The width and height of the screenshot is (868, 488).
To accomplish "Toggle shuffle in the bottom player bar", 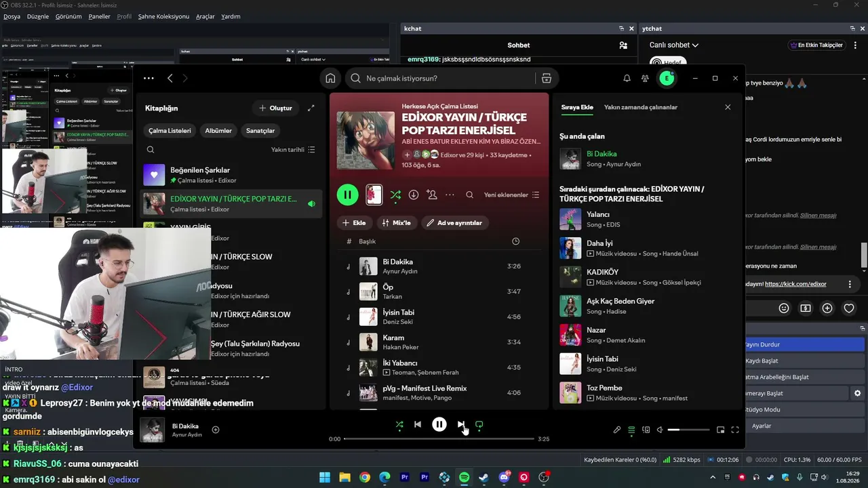I will tap(399, 425).
